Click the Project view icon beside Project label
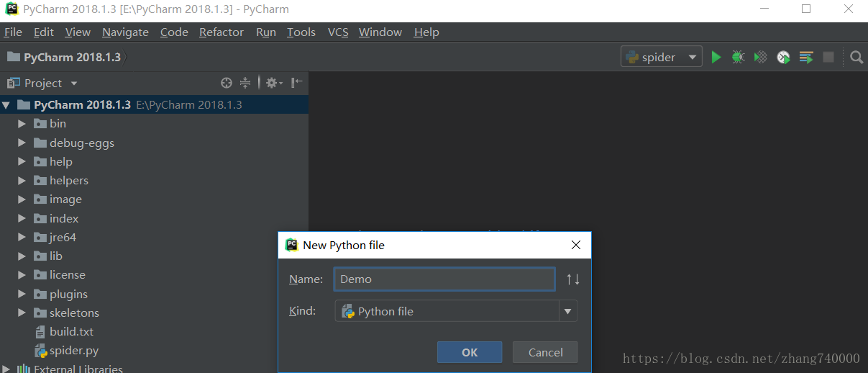 pyautogui.click(x=14, y=83)
